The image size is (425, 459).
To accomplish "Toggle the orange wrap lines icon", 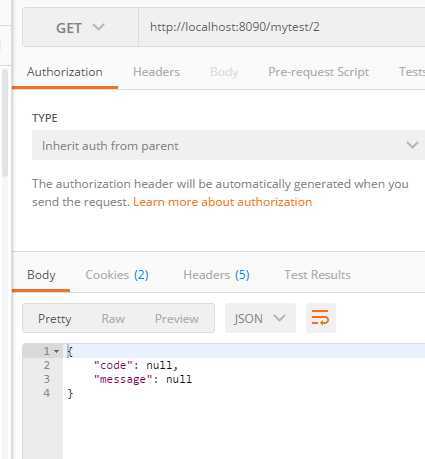I will tap(321, 318).
